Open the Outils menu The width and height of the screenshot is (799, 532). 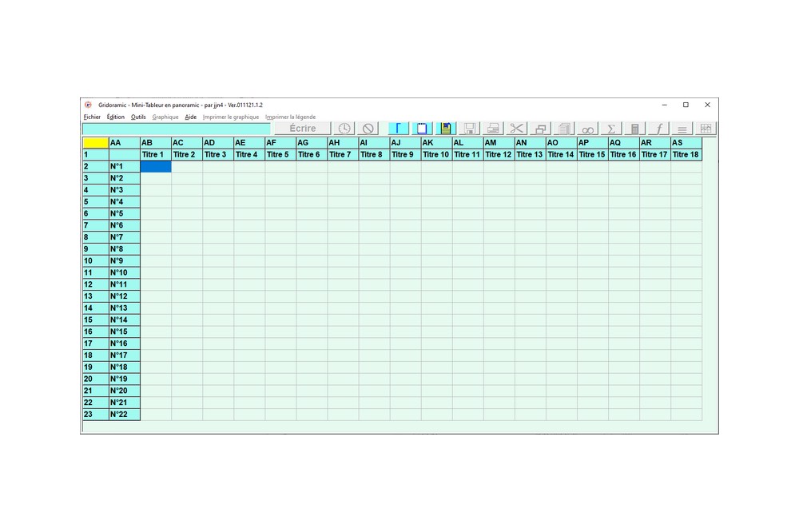138,117
